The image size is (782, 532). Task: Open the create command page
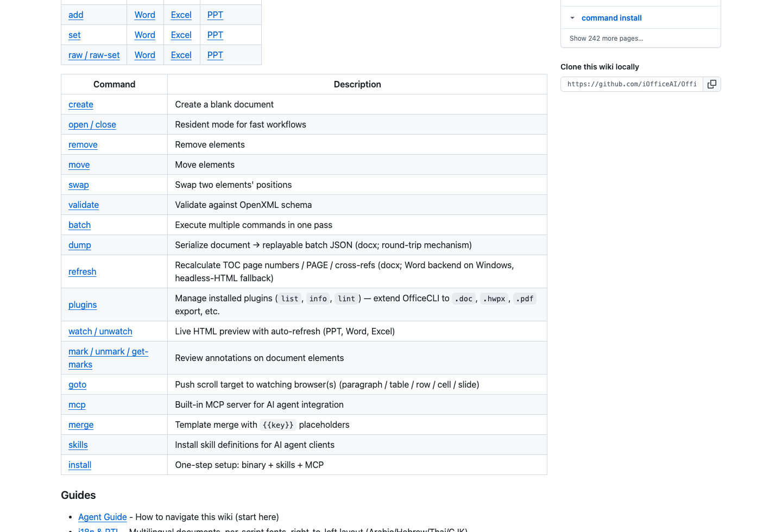[x=81, y=105]
